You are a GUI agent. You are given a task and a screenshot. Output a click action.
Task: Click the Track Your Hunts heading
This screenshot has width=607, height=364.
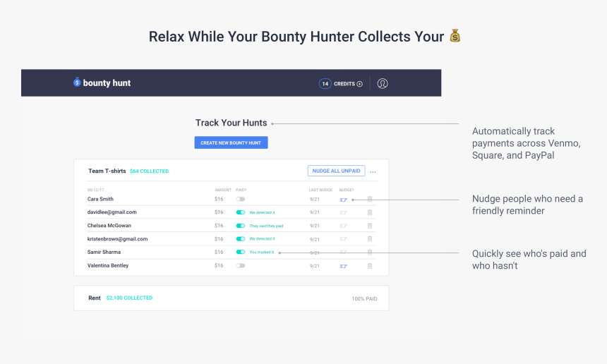tap(231, 123)
